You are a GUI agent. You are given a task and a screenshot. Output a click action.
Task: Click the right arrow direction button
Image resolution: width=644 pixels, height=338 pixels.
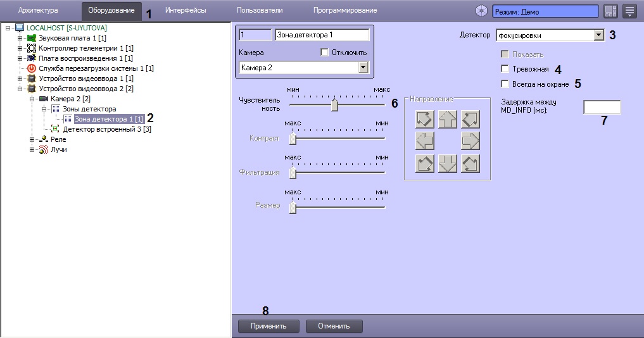pyautogui.click(x=470, y=141)
